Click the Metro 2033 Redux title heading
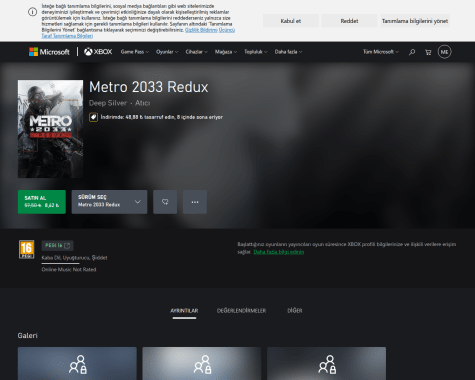This screenshot has height=380, width=475. 149,87
